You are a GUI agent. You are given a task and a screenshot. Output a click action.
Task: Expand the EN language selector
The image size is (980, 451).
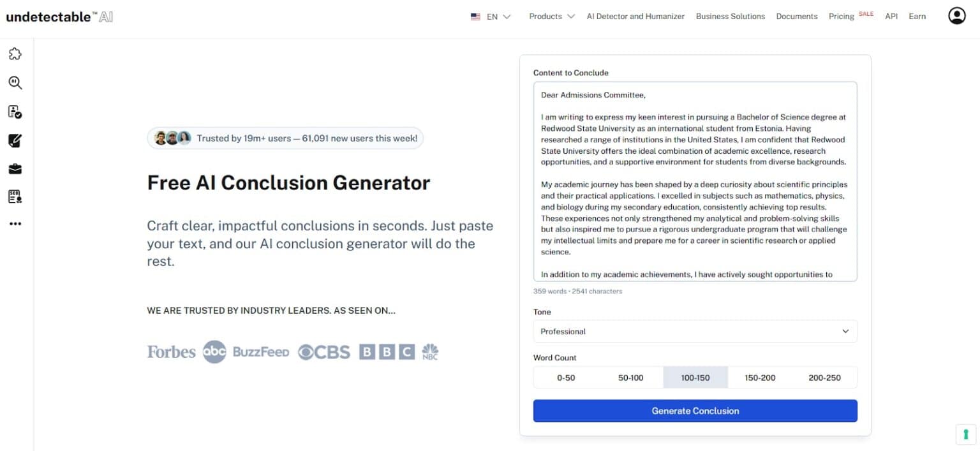pos(491,17)
